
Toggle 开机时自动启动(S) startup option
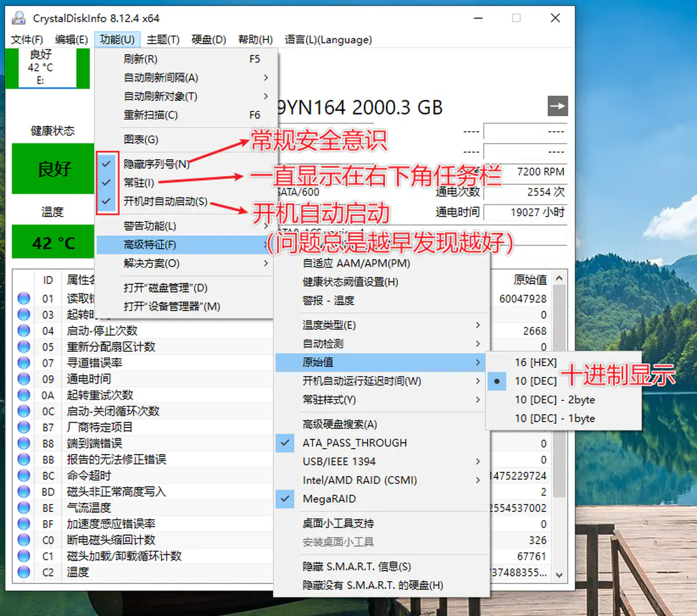184,201
